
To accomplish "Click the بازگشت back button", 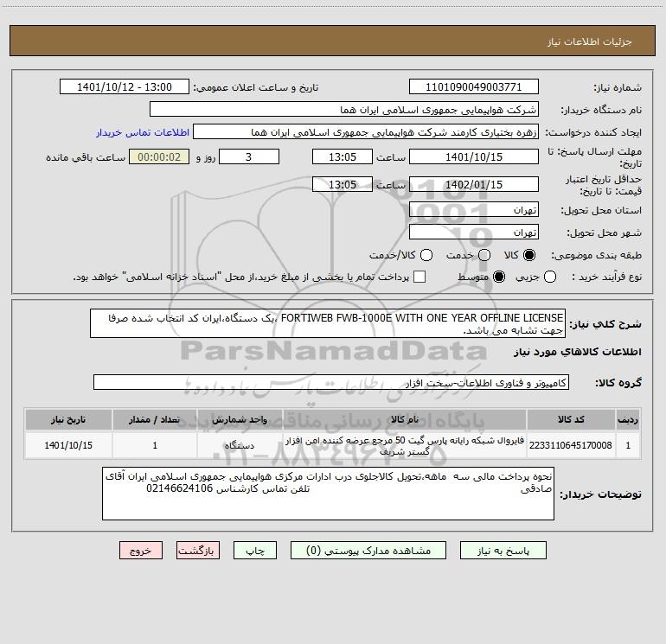I will coord(198,551).
